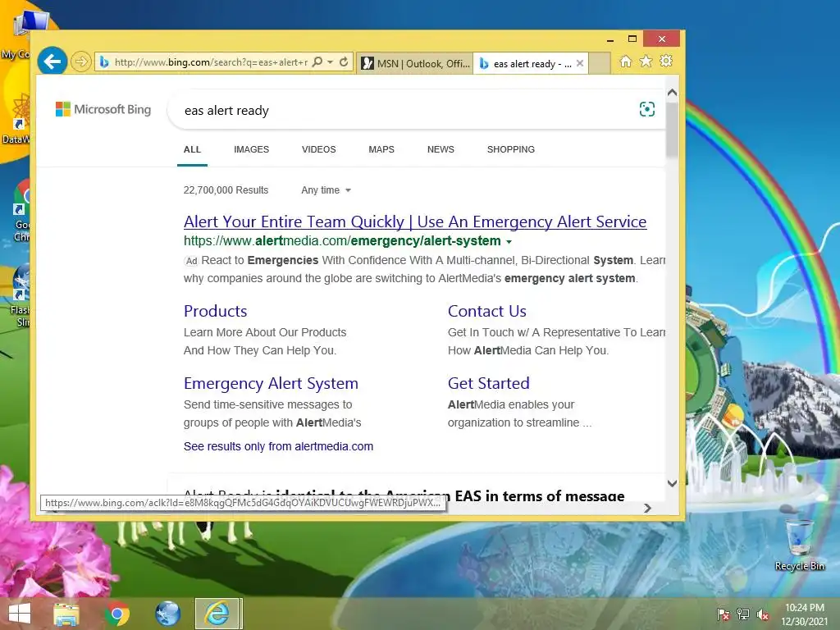Click the horizontal scrollbar right arrow
This screenshot has height=630, width=840.
647,508
